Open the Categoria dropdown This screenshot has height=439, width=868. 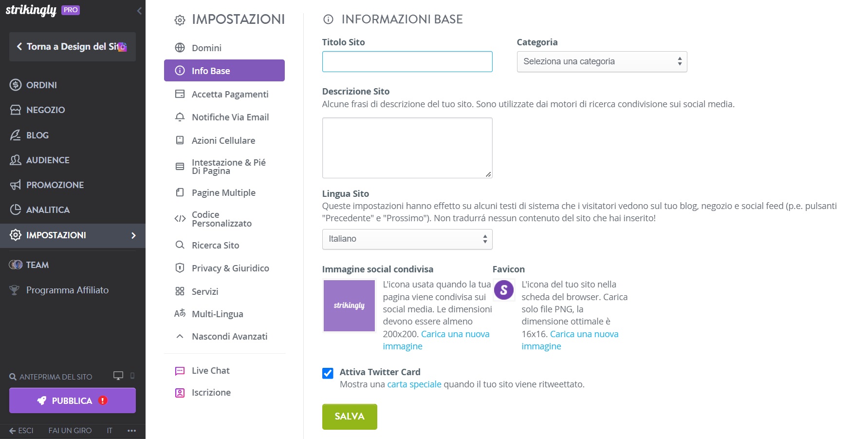tap(602, 62)
